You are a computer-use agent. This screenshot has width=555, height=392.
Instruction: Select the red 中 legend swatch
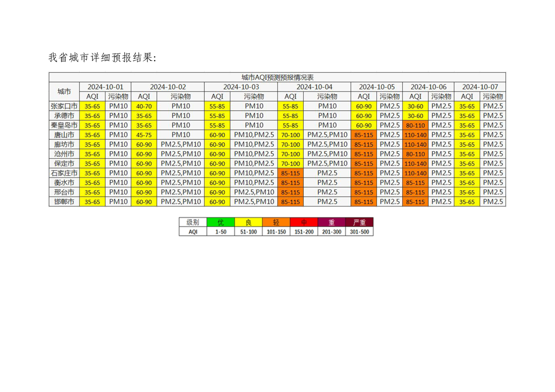304,222
